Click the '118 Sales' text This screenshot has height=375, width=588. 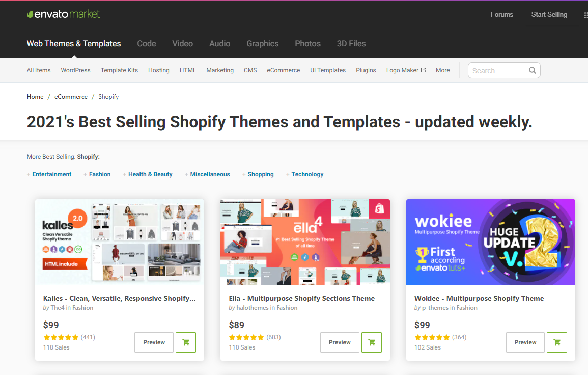pos(56,347)
